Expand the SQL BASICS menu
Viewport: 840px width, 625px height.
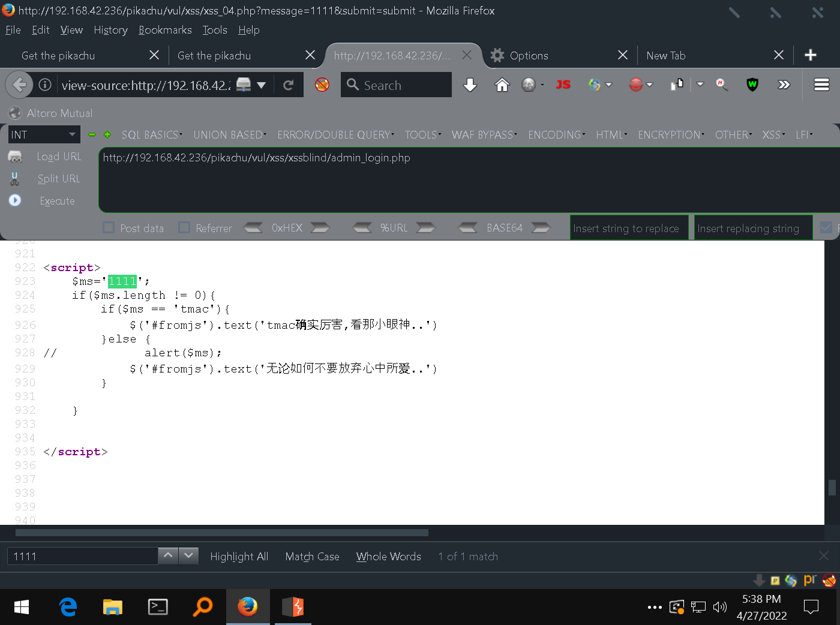pyautogui.click(x=152, y=135)
